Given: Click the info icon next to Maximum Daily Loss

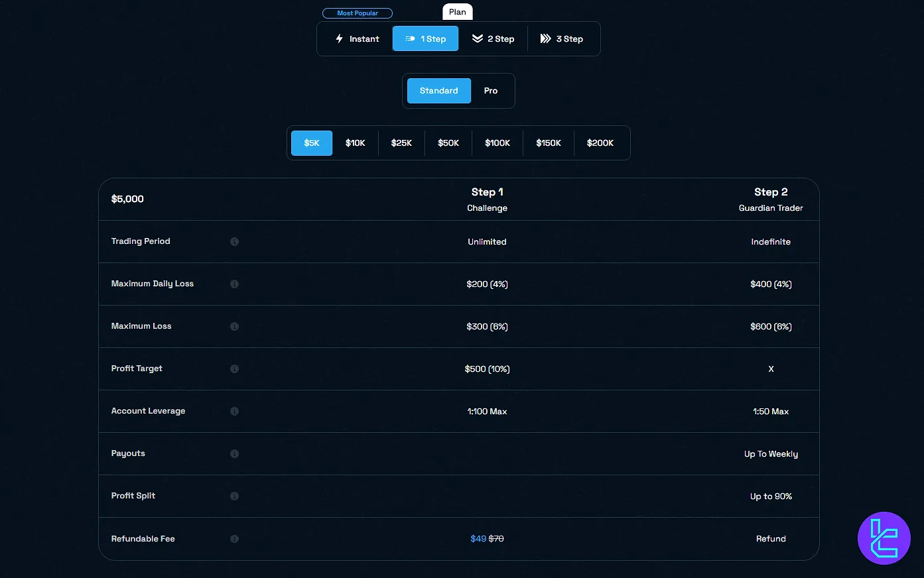Looking at the screenshot, I should [234, 284].
